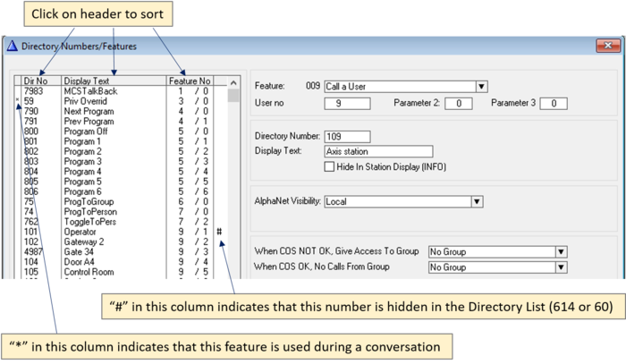Sort the list by Feature No header
This screenshot has height=364, width=626.
[190, 80]
